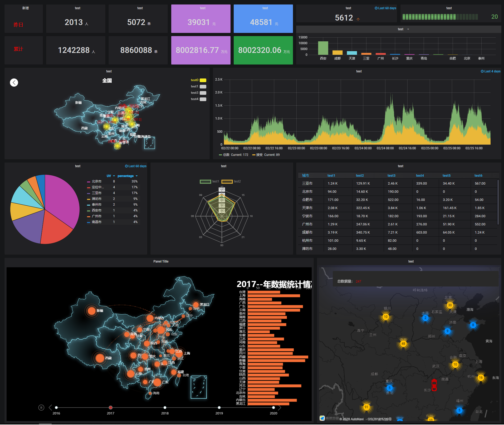Screen dimensions: 504x425
Task: Click the 太原 blue marker showing 2
Action: click(x=425, y=318)
